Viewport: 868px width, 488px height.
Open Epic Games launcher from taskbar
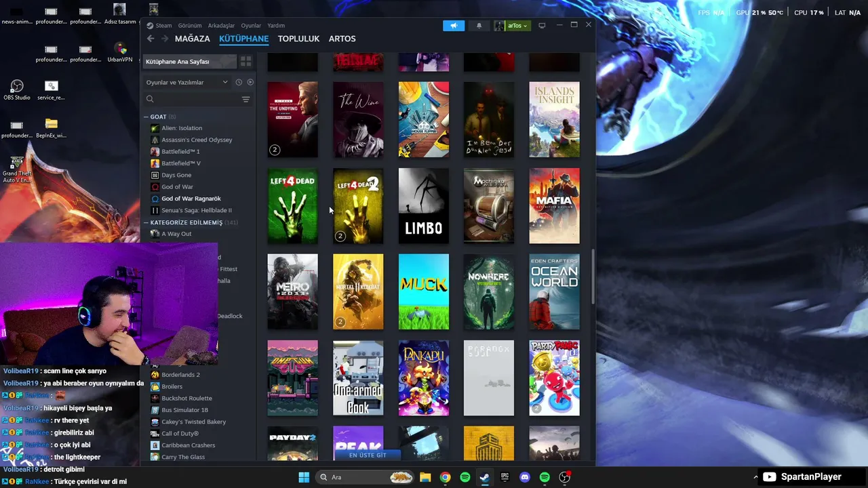(505, 477)
